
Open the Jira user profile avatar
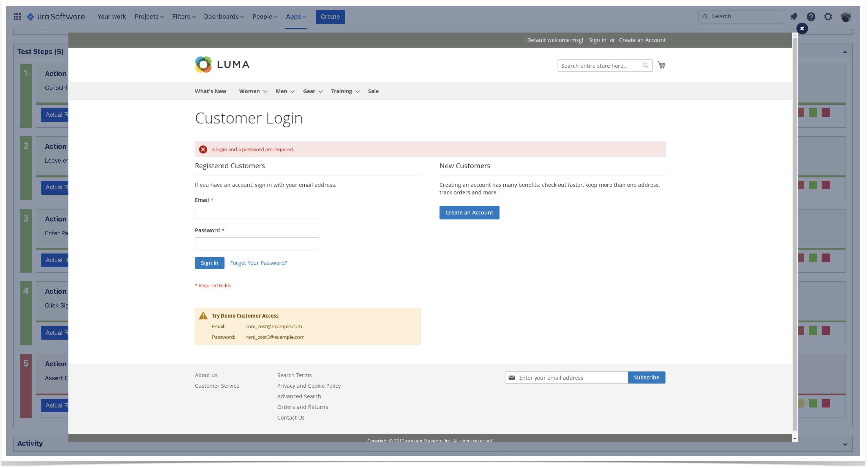pos(846,17)
